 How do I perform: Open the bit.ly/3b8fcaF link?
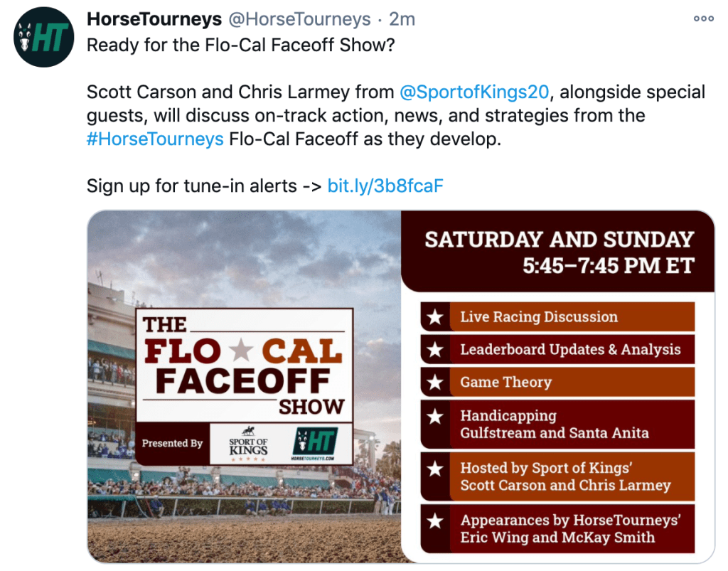[x=385, y=186]
